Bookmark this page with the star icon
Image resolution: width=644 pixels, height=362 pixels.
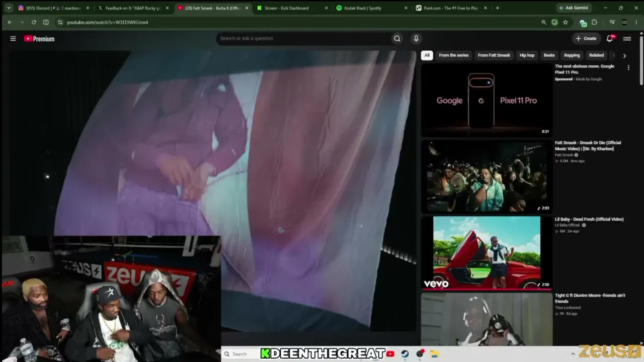[566, 22]
